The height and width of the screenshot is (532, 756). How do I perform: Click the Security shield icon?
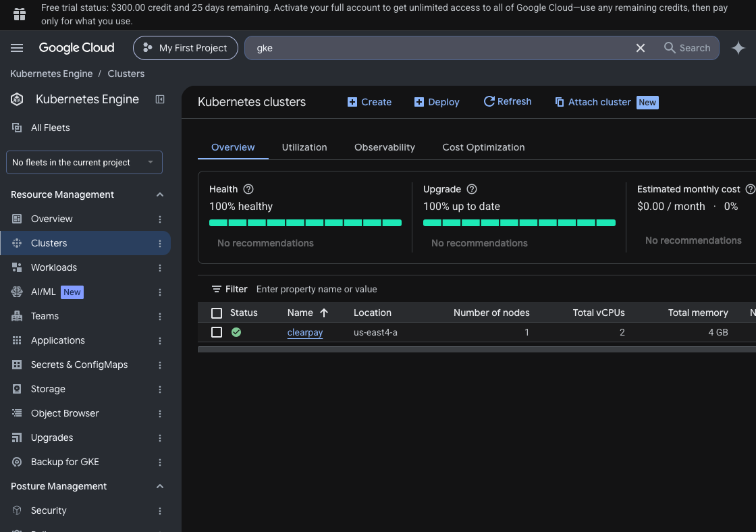tap(17, 510)
